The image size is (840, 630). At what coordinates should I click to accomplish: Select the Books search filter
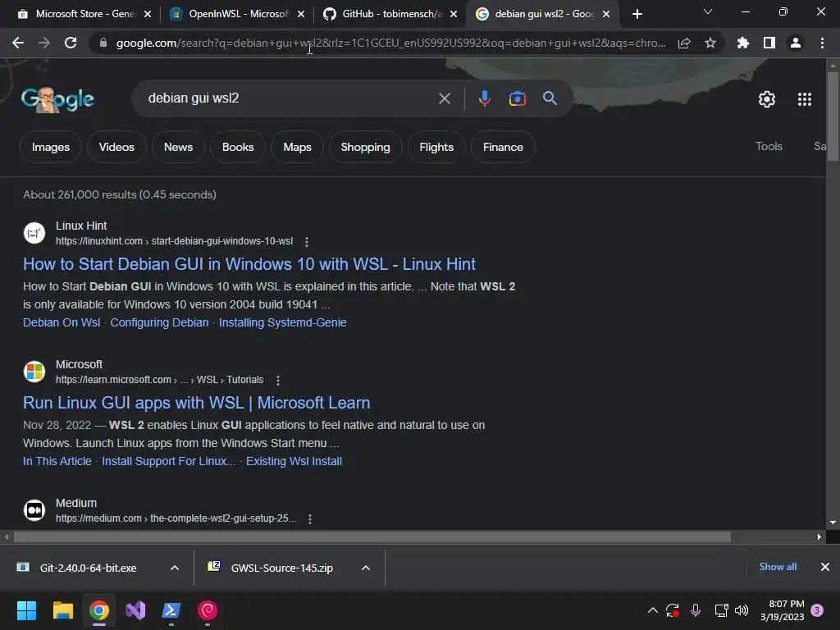238,148
